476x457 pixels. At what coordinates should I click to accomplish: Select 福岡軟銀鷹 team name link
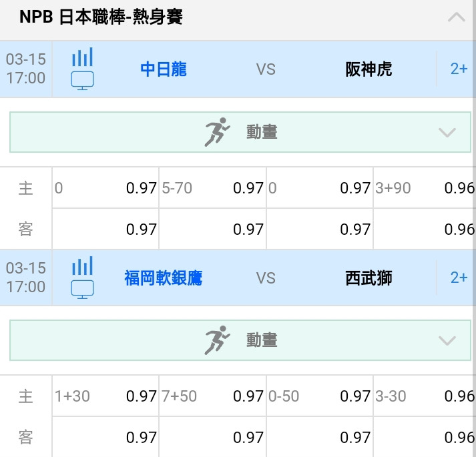[164, 278]
